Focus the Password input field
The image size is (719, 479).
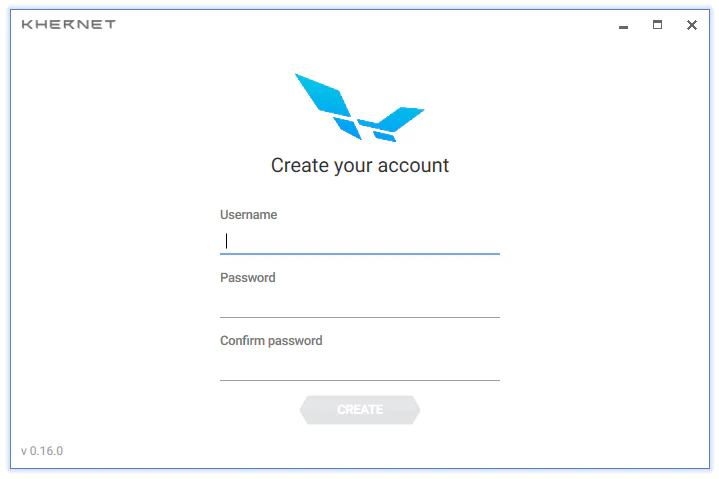(x=360, y=303)
